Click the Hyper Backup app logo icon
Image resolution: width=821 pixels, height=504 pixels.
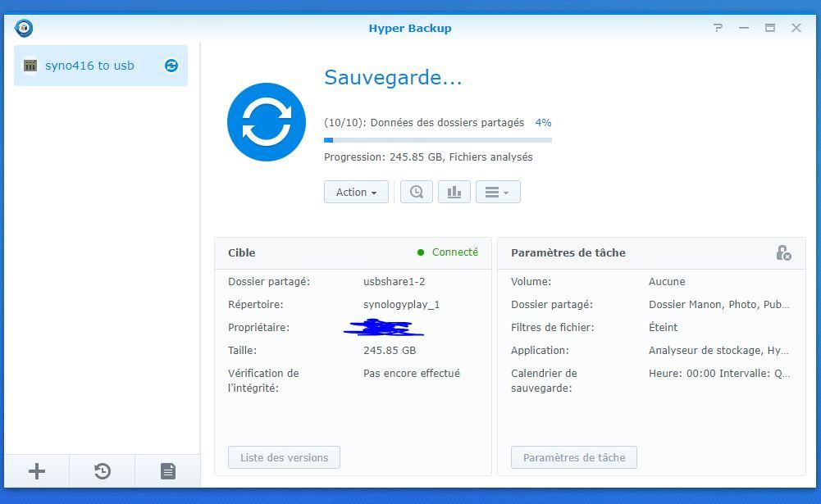click(x=24, y=28)
